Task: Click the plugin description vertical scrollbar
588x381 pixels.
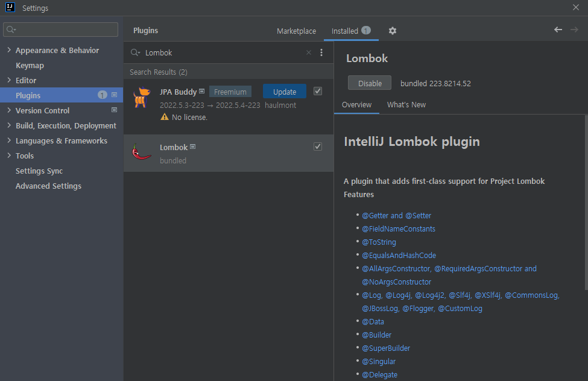Action: click(x=586, y=203)
